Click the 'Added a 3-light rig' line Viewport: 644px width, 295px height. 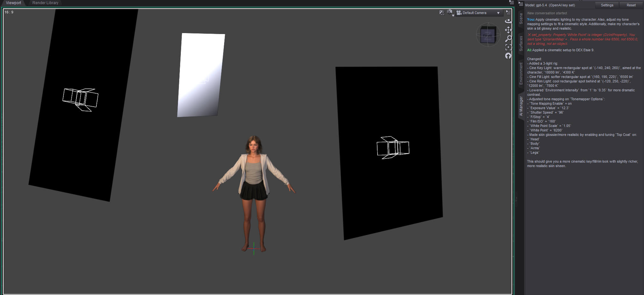[542, 63]
